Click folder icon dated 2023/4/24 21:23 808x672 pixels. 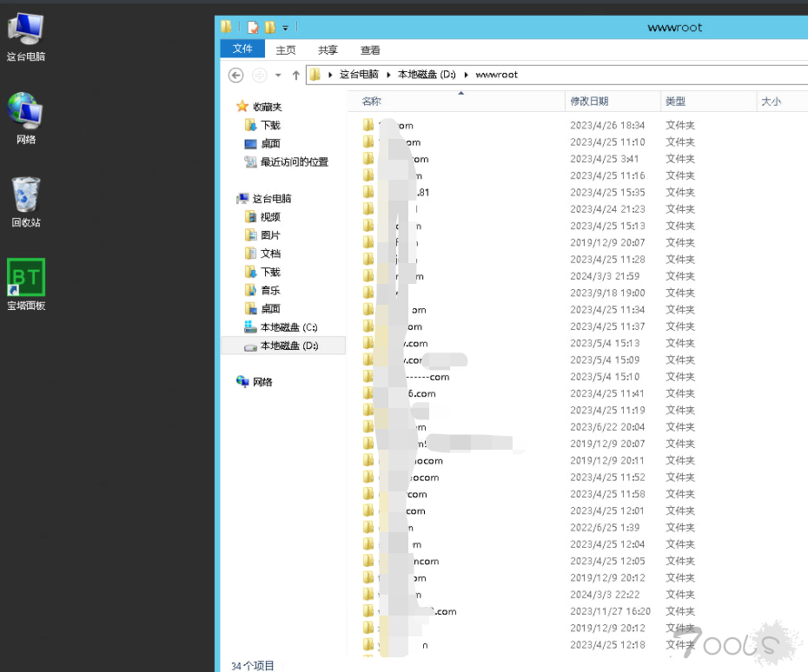click(x=368, y=208)
